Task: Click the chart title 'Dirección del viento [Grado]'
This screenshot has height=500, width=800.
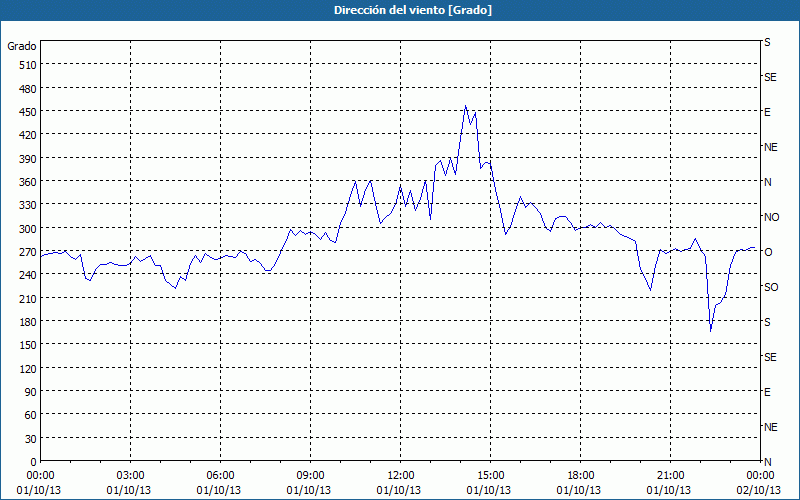Action: (413, 10)
